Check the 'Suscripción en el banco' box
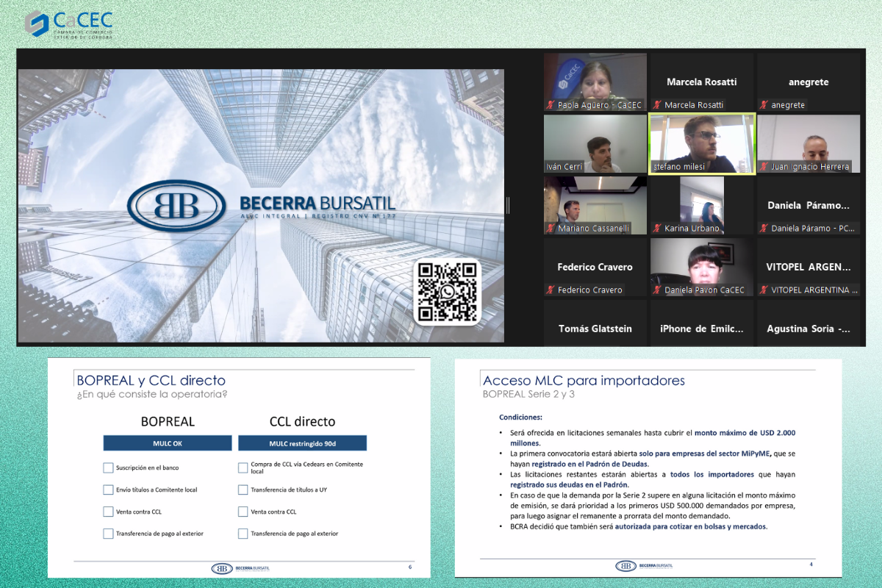This screenshot has height=588, width=882. pos(108,467)
